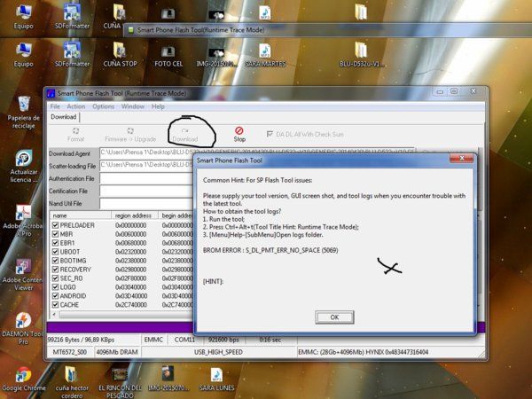
Task: Open the Options menu
Action: 104,106
